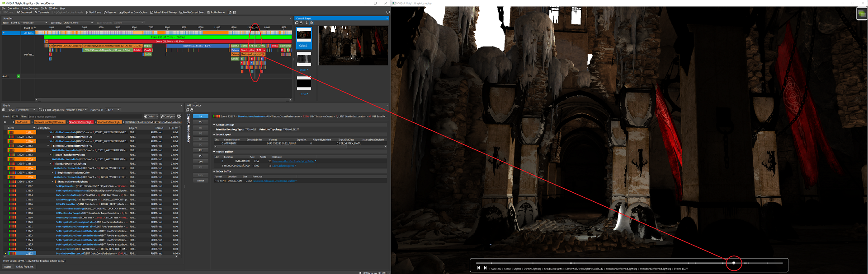Select the VS shader stage button
This screenshot has width=868, height=274.
point(201,122)
